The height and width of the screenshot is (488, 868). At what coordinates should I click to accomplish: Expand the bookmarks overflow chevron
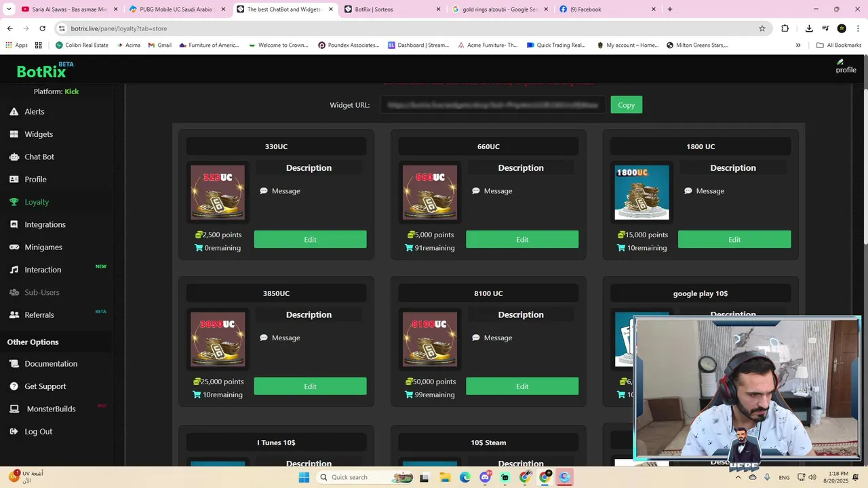point(798,45)
